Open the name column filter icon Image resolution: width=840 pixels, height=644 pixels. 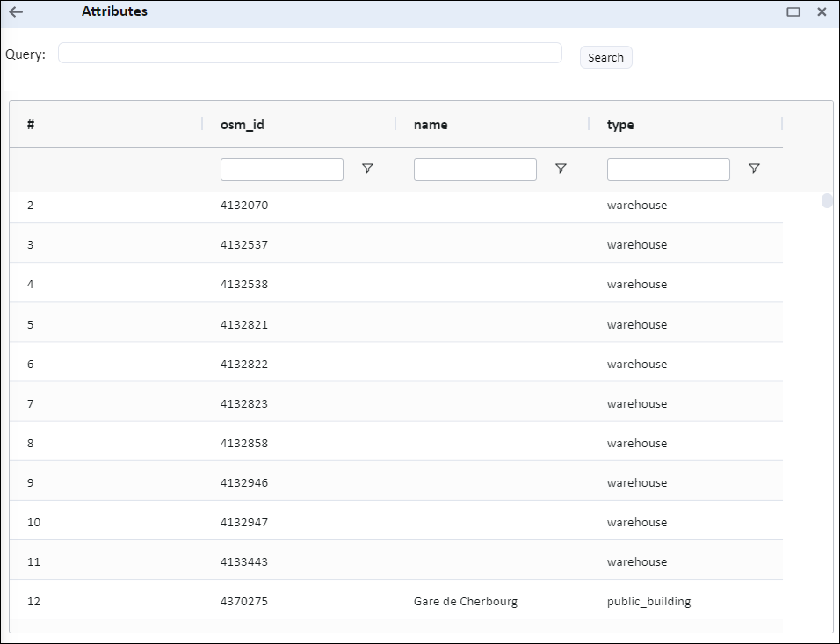tap(561, 169)
